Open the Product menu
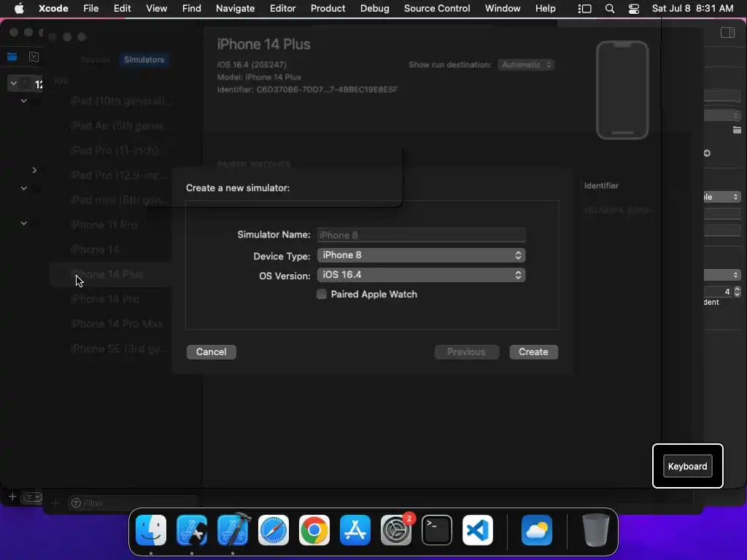Viewport: 747px width, 560px height. tap(328, 8)
